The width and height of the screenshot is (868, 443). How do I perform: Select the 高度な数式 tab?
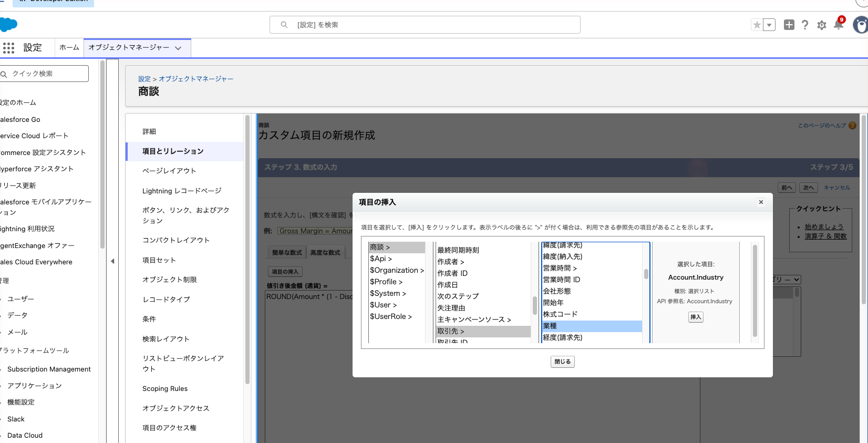pyautogui.click(x=325, y=253)
